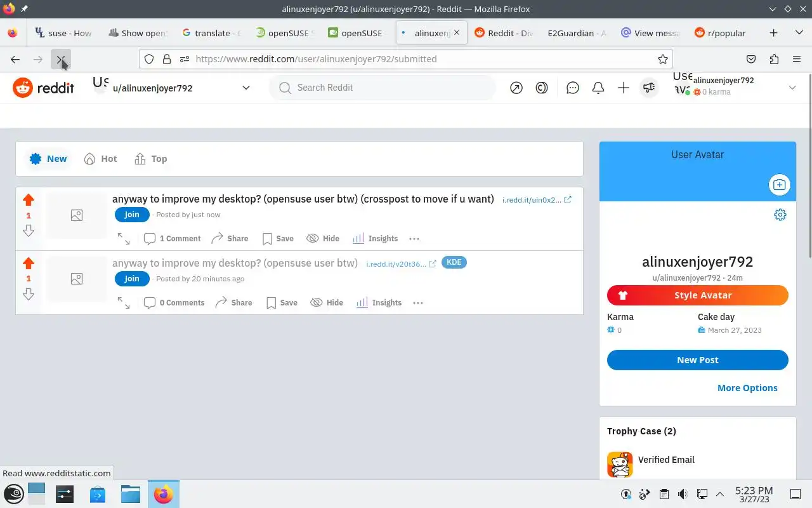Go back in Firefox
Screen dimensions: 812x508
[x=15, y=59]
